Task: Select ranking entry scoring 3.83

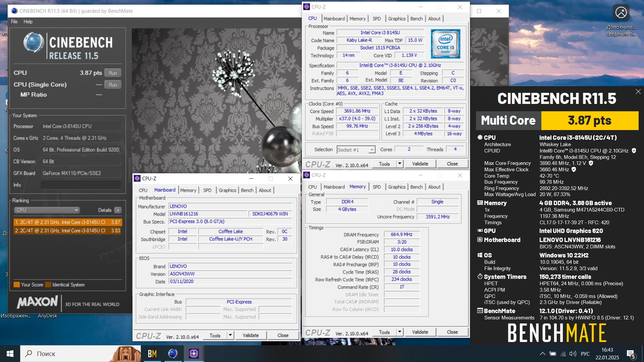Action: pyautogui.click(x=67, y=231)
